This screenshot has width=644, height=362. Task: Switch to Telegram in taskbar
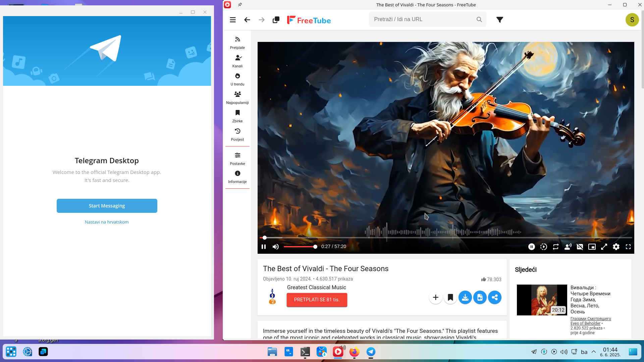[x=371, y=352]
